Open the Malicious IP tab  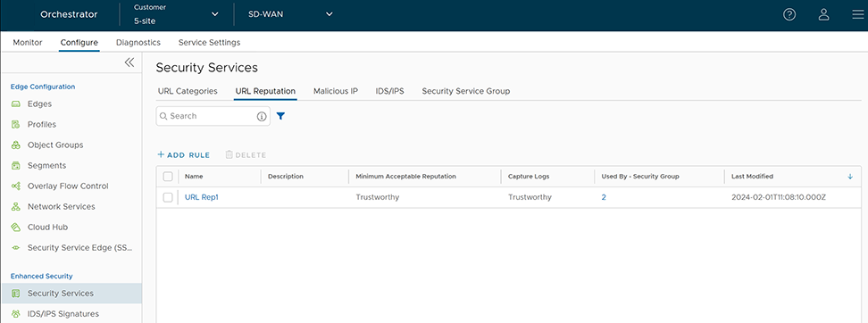[x=336, y=91]
